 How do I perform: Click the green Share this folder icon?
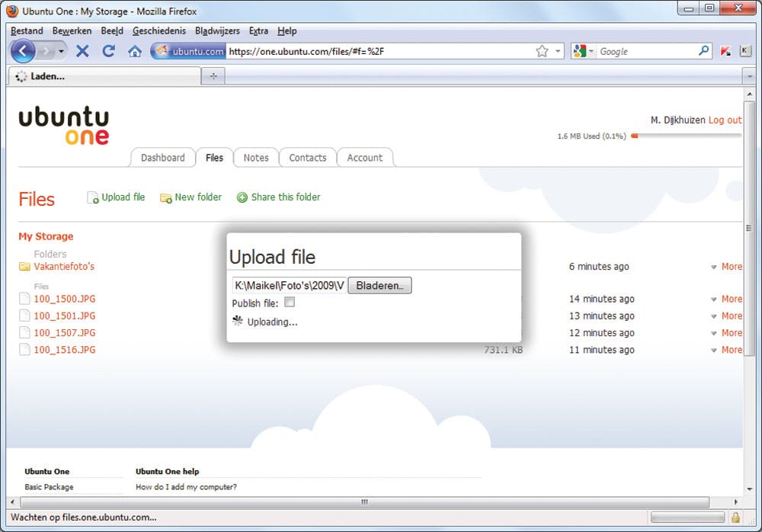tap(242, 197)
